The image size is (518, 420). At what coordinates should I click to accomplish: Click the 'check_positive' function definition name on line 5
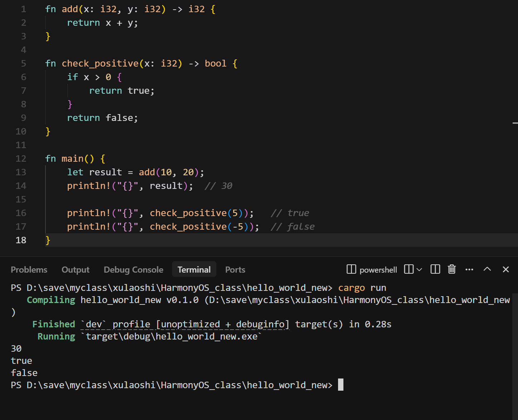[100, 63]
